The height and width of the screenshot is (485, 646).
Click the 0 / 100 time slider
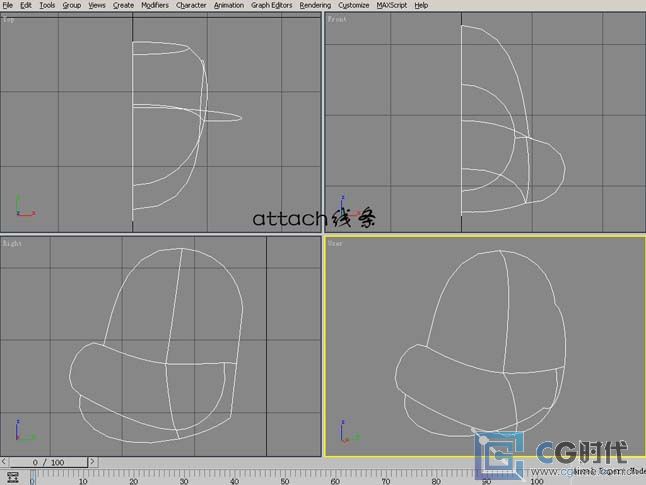pos(48,462)
